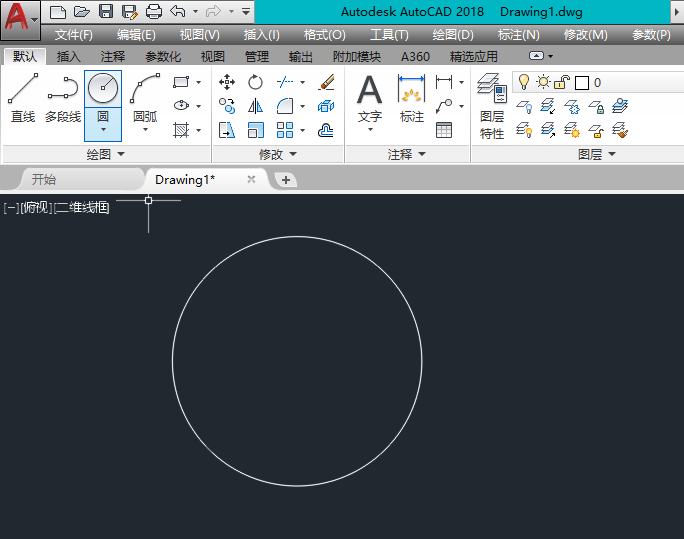Expand the Text tool dropdown arrow
This screenshot has height=539, width=684.
click(x=370, y=130)
